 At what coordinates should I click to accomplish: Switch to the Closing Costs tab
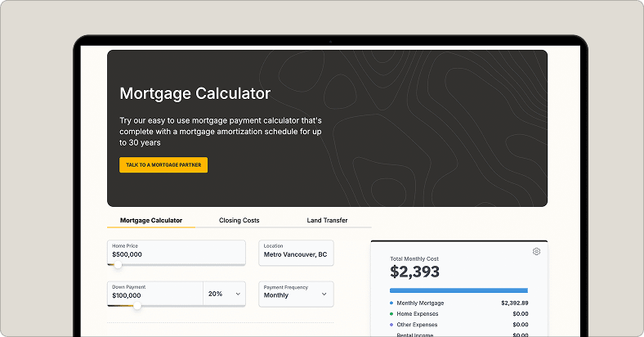[x=239, y=220]
